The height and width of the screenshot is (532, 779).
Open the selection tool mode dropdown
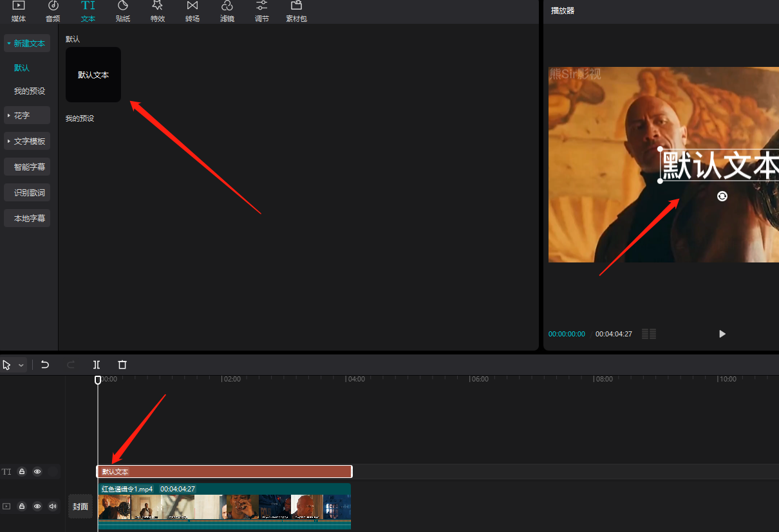pos(21,365)
